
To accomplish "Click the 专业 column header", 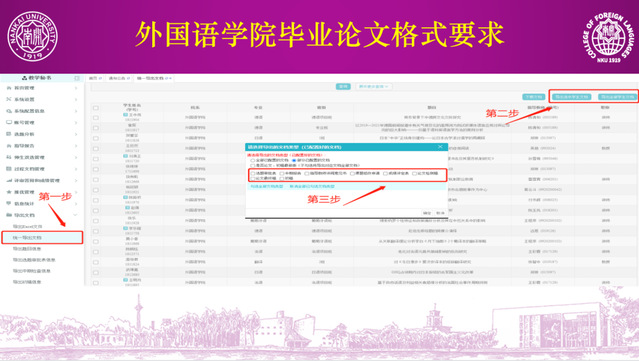I will click(258, 108).
